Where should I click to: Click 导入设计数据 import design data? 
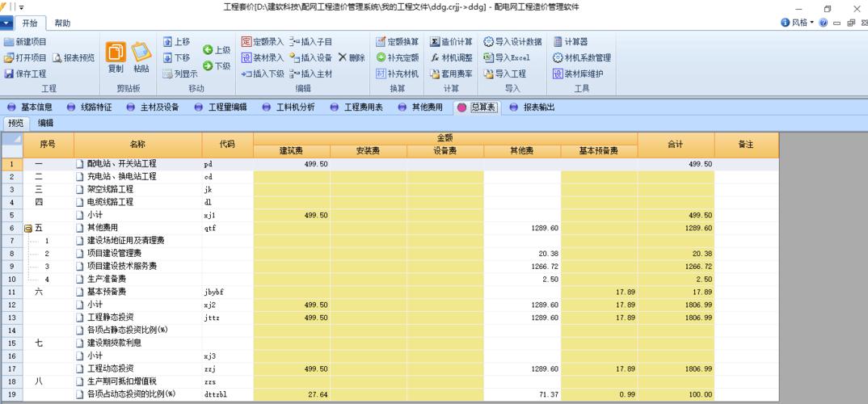point(512,42)
